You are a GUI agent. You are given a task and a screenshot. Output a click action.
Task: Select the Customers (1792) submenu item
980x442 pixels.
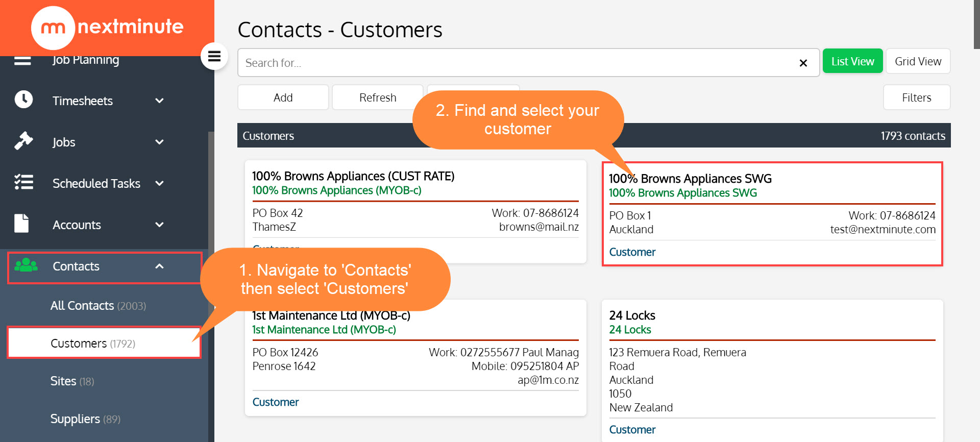[104, 343]
